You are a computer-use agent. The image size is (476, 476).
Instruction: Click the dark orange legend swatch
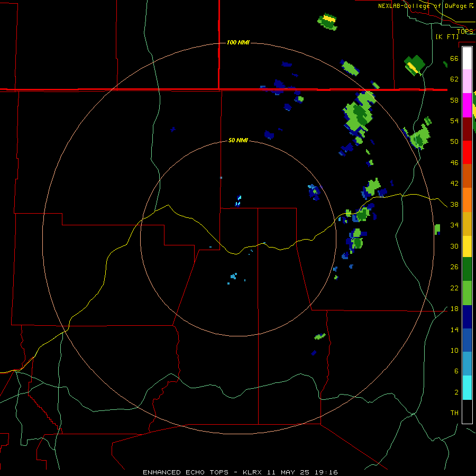click(467, 176)
